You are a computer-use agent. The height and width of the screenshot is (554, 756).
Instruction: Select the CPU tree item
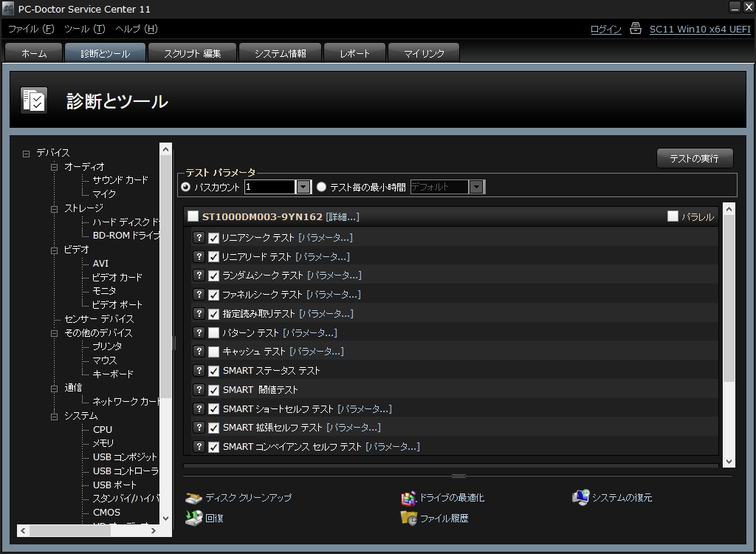pyautogui.click(x=103, y=429)
